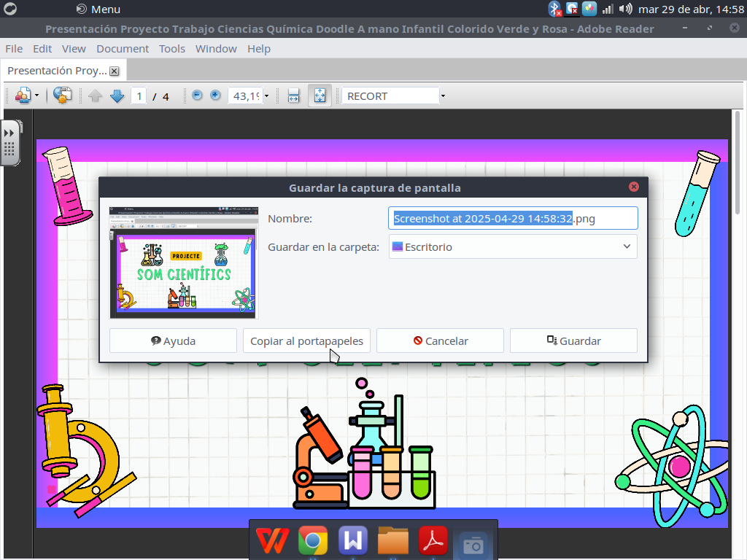747x560 pixels.
Task: Click the date and time clock
Action: (x=691, y=9)
